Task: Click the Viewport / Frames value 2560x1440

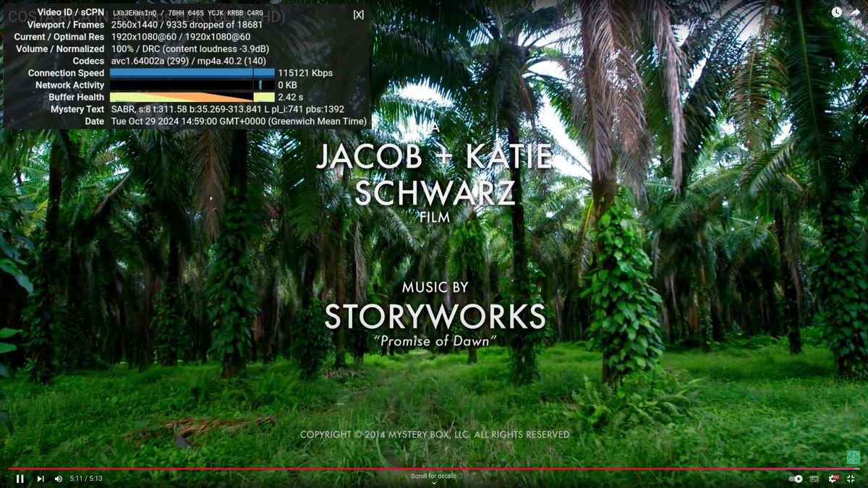Action: (187, 25)
